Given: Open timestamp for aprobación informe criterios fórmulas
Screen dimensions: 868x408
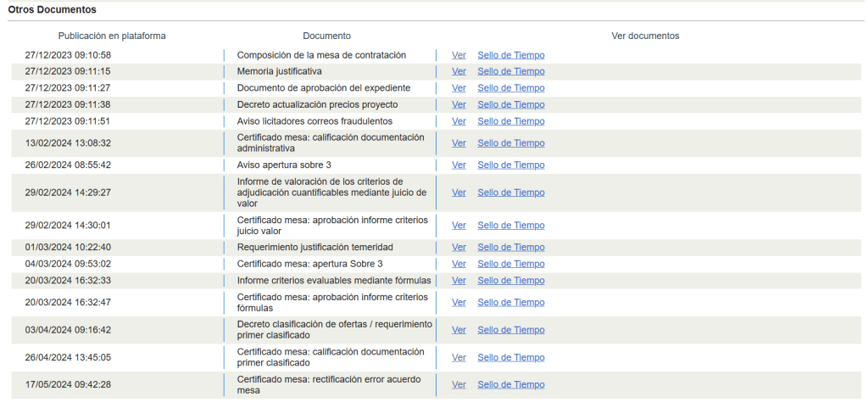Looking at the screenshot, I should tap(510, 303).
